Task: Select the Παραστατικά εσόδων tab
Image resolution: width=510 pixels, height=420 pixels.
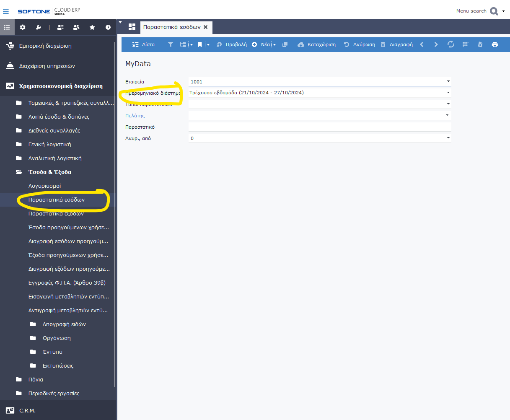Action: coord(172,27)
